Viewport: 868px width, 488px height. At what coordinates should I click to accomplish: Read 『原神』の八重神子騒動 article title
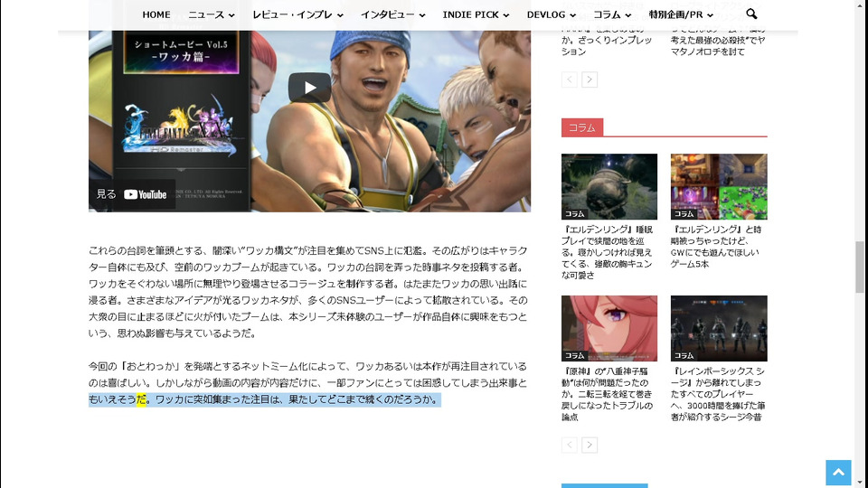click(608, 394)
